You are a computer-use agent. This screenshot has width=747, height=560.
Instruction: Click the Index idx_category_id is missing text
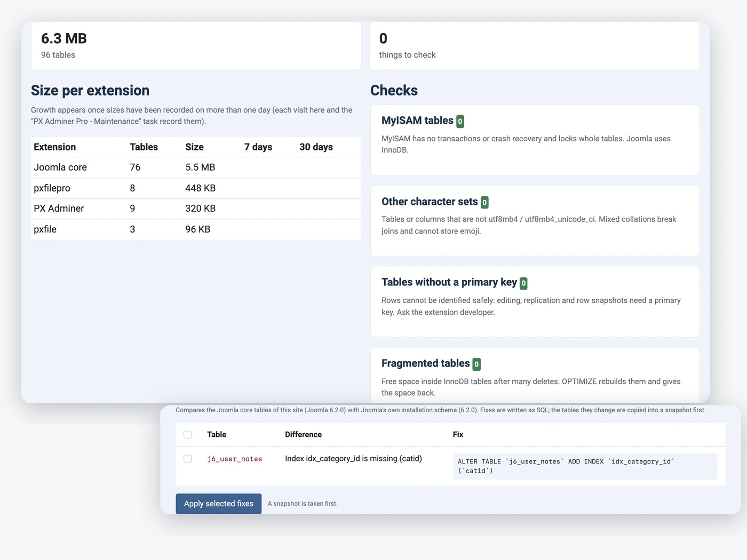pos(353,459)
